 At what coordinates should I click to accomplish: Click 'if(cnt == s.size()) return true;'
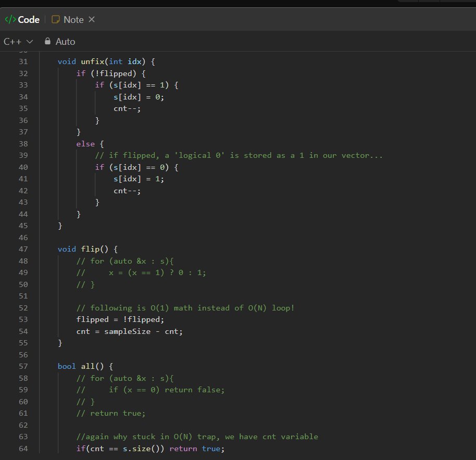click(x=151, y=449)
